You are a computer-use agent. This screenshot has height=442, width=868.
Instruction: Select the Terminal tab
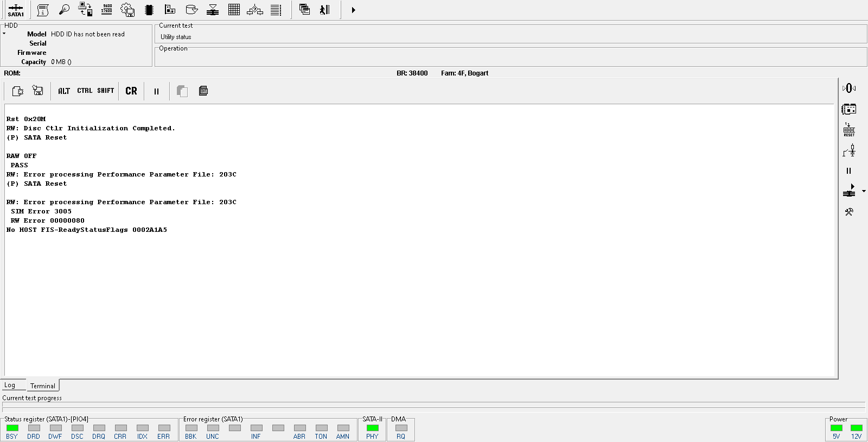pos(43,386)
